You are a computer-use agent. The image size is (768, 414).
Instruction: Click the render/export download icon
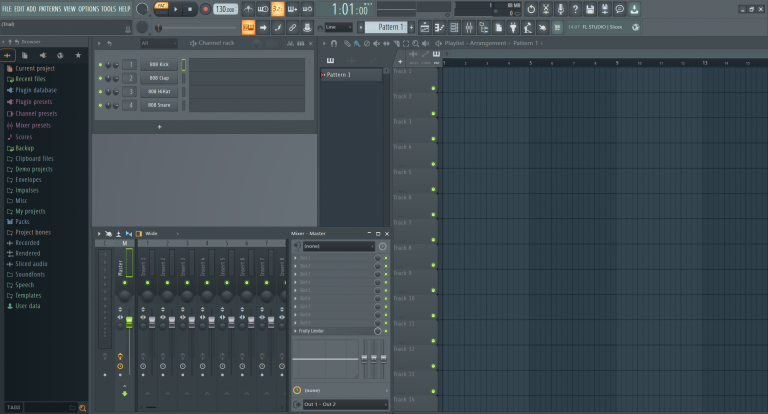[634, 9]
